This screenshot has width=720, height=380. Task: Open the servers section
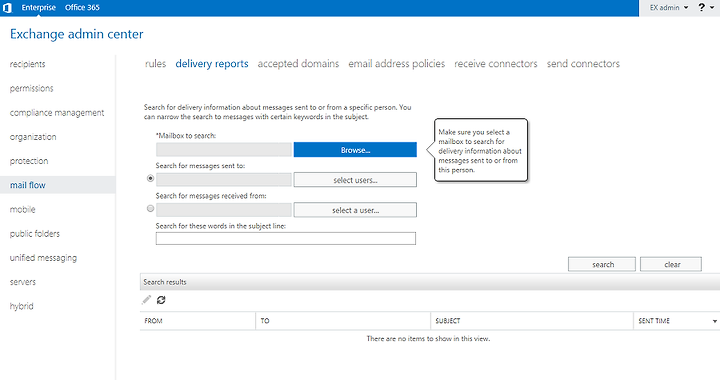[x=22, y=282]
